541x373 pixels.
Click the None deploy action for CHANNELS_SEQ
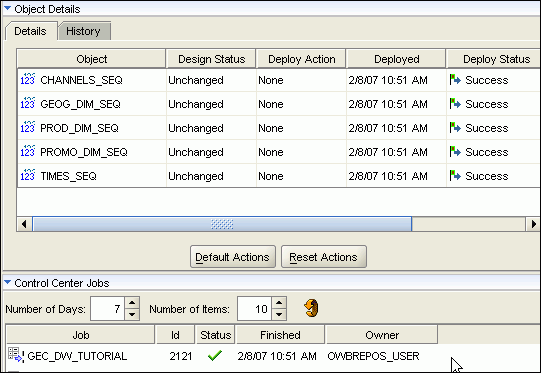[271, 80]
